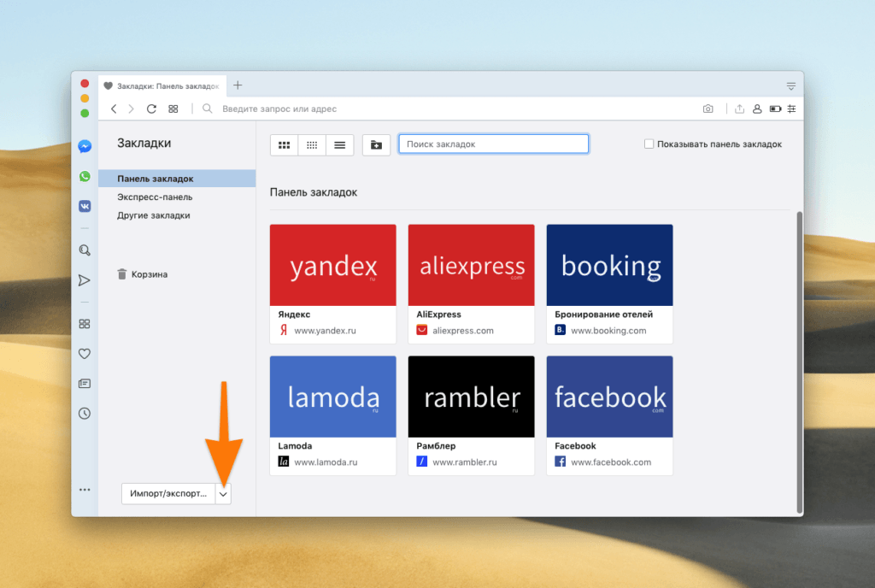Select Панель закладок in the sidebar list
This screenshot has height=588, width=875.
tap(177, 179)
